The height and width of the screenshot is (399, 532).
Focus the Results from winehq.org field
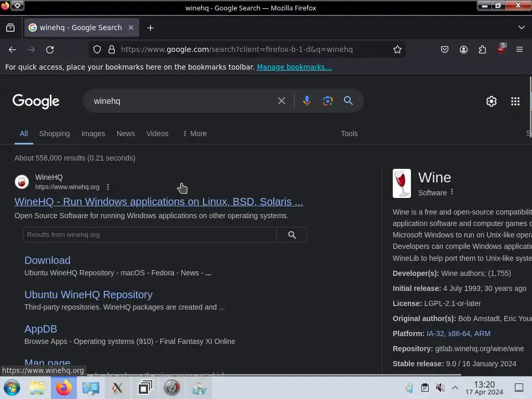(x=150, y=235)
